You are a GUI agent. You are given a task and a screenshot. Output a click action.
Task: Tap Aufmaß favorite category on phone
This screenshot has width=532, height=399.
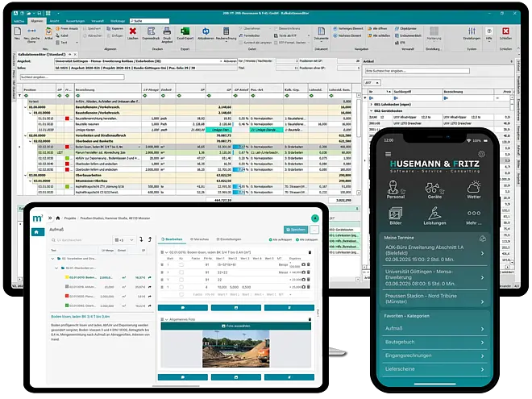(x=435, y=328)
